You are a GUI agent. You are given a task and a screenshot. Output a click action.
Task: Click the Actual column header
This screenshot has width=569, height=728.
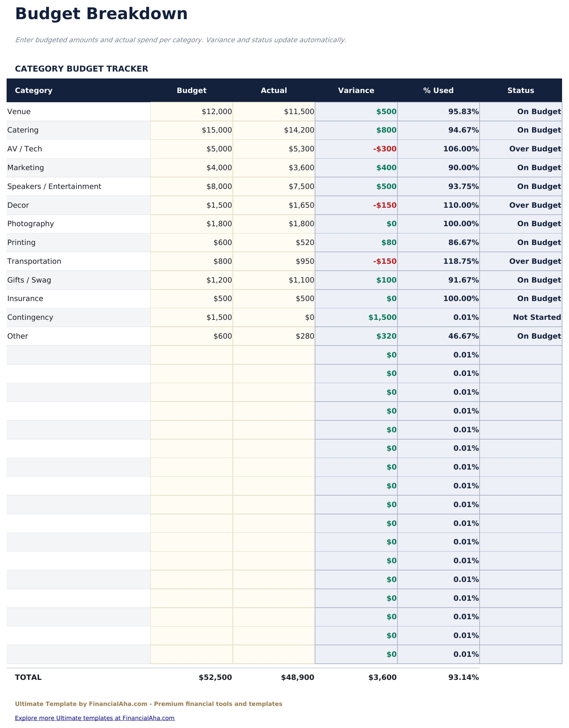point(273,90)
